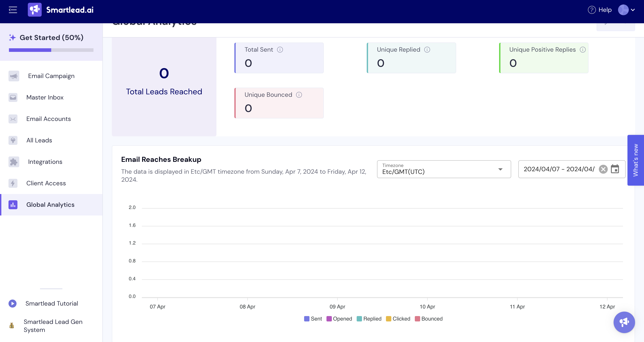This screenshot has width=644, height=342.
Task: Click the Unique Bounced info icon
Action: pos(299,95)
